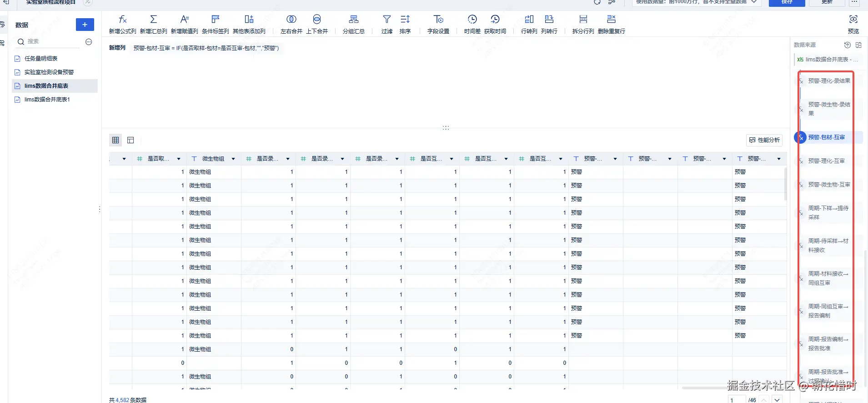Select the 预警-包材-互审 step
The height and width of the screenshot is (403, 868).
(828, 137)
